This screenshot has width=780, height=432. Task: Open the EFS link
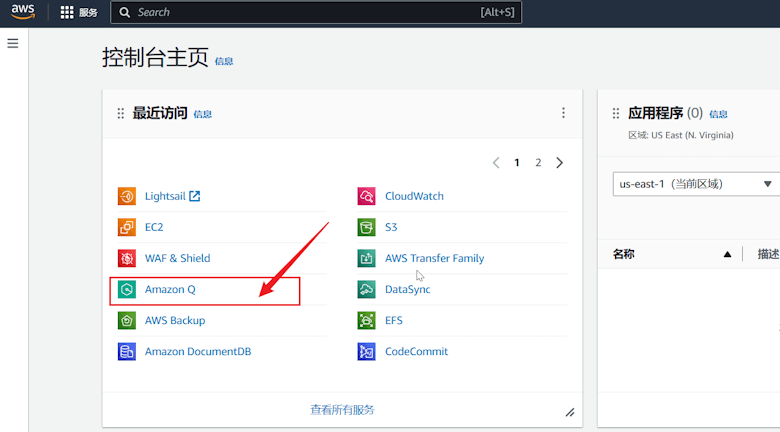(x=393, y=321)
